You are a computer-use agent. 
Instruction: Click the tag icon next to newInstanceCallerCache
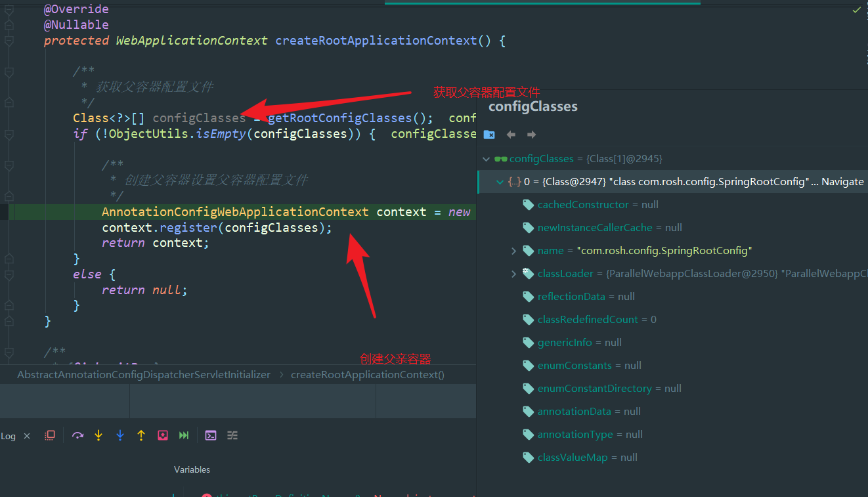click(528, 228)
